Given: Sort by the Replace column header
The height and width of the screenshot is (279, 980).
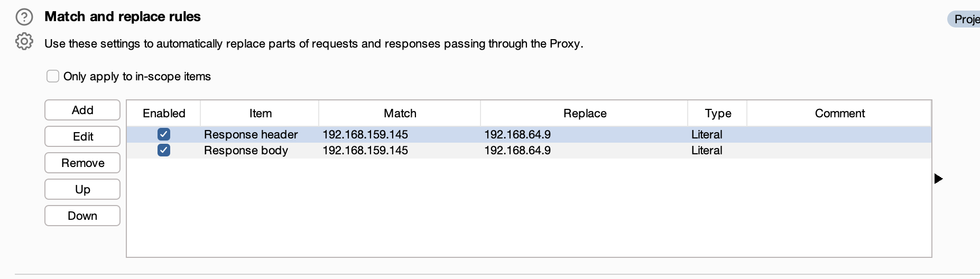Looking at the screenshot, I should [585, 113].
